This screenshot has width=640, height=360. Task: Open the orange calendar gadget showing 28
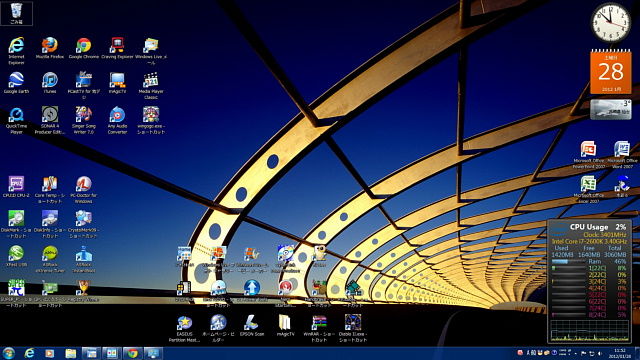tap(611, 72)
